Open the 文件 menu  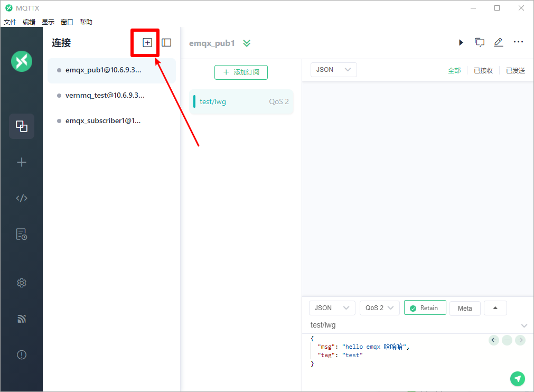pos(10,22)
